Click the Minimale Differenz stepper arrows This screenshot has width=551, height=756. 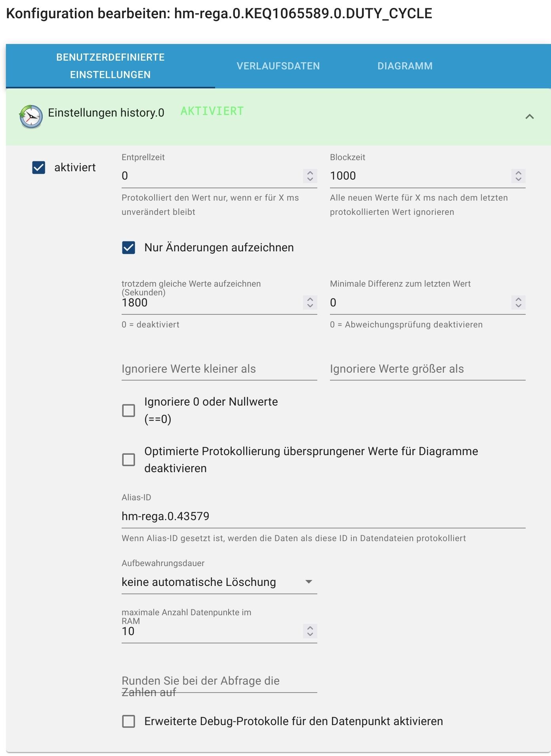click(518, 302)
